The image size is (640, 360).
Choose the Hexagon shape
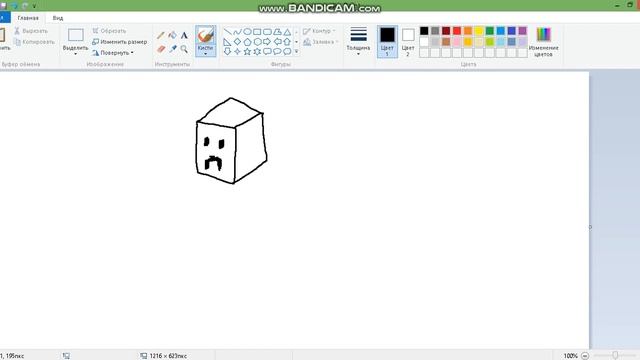tap(257, 42)
